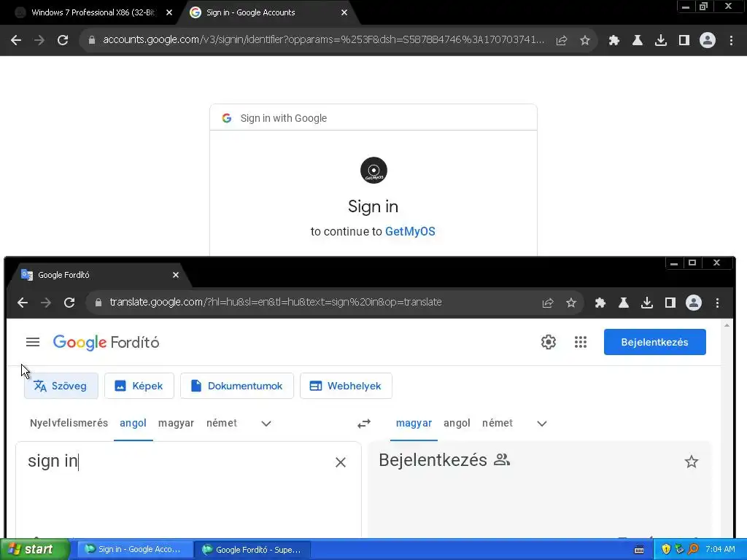The height and width of the screenshot is (560, 747).
Task: Bookmark the Google Fordító page with star
Action: [571, 303]
